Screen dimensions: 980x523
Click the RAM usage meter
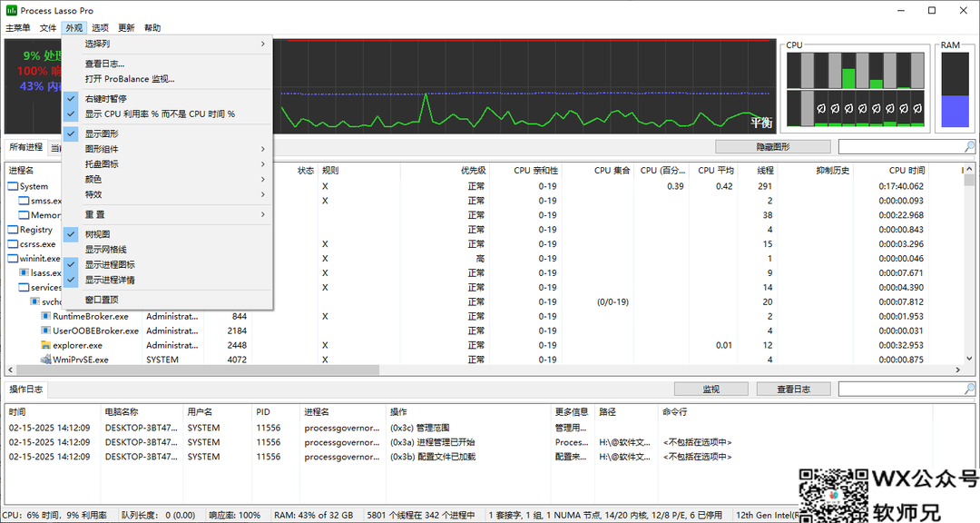955,90
